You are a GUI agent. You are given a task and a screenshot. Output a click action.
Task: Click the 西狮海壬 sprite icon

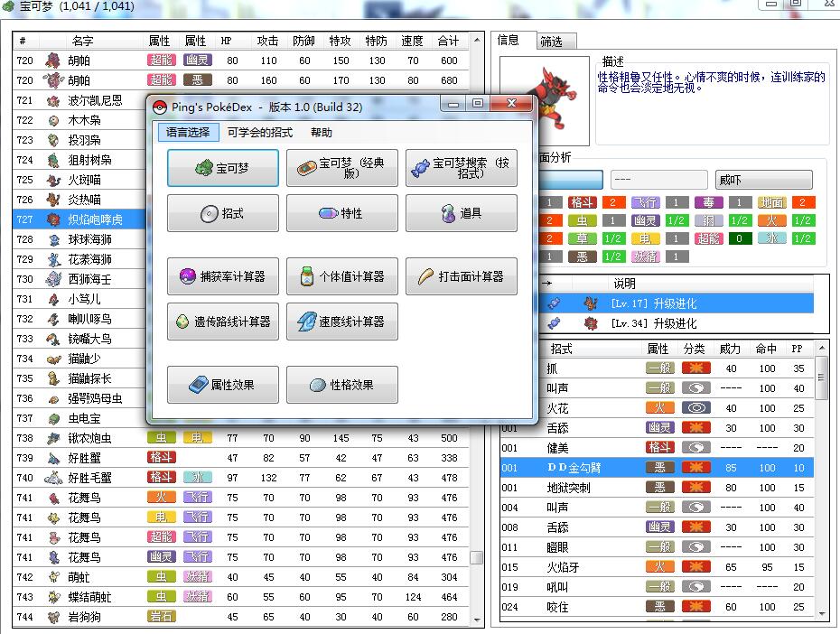click(x=53, y=279)
